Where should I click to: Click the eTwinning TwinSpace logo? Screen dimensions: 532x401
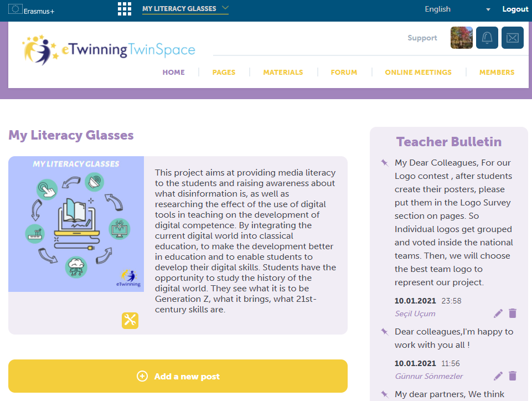[109, 50]
